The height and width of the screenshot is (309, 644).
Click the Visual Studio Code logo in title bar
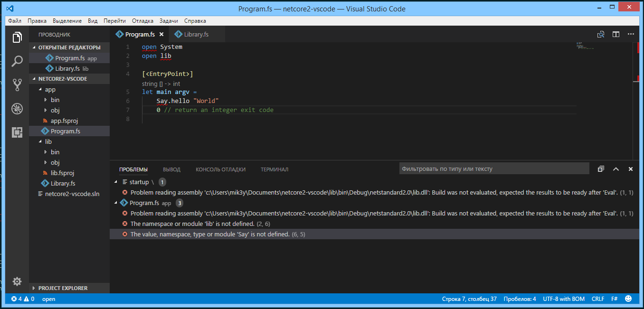pos(10,9)
